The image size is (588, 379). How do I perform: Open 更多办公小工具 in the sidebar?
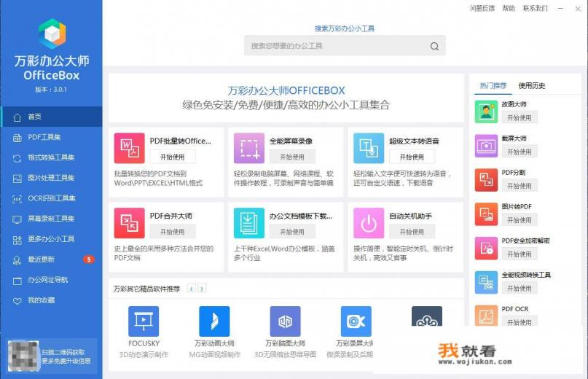point(52,239)
